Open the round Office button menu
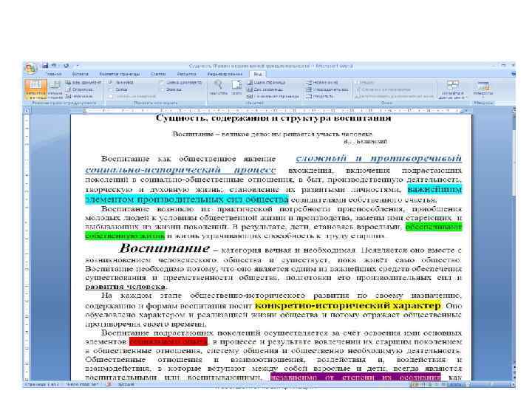Screen dimensions: 532x399 (30, 68)
